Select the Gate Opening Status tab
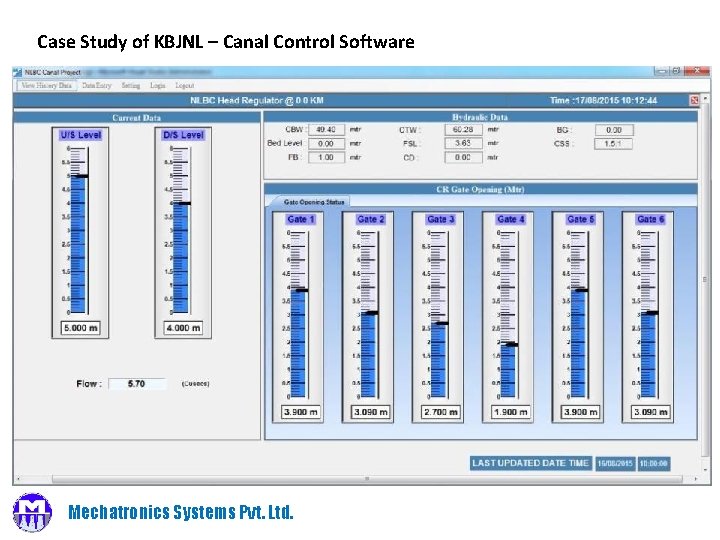 314,202
